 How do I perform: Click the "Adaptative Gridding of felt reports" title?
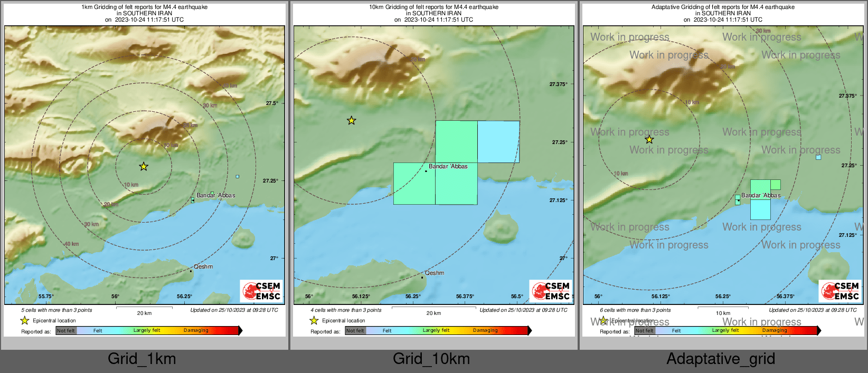pos(723,7)
